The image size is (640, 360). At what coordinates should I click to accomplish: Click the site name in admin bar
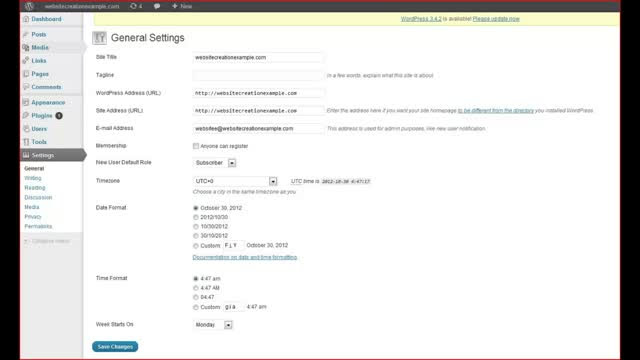click(82, 6)
